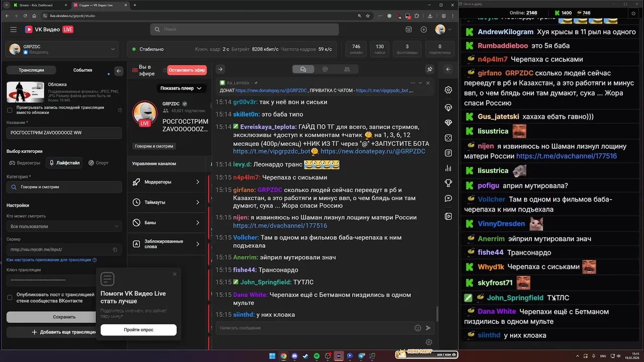
Task: Open the trophy icon in right sidebar
Action: 448,183
